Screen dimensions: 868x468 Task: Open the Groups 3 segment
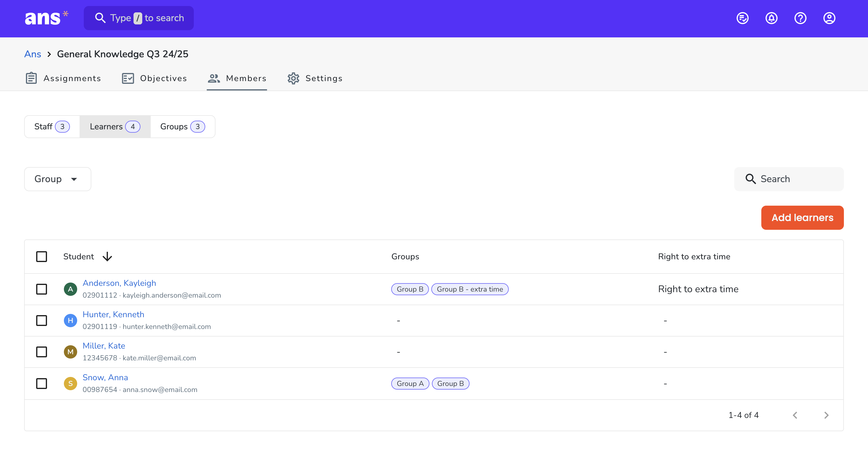(x=183, y=127)
